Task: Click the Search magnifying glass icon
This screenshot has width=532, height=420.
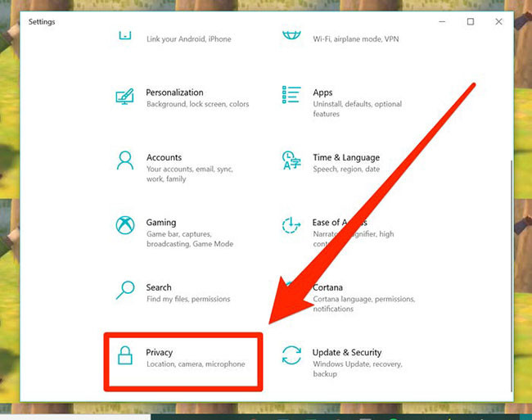Action: click(x=125, y=290)
